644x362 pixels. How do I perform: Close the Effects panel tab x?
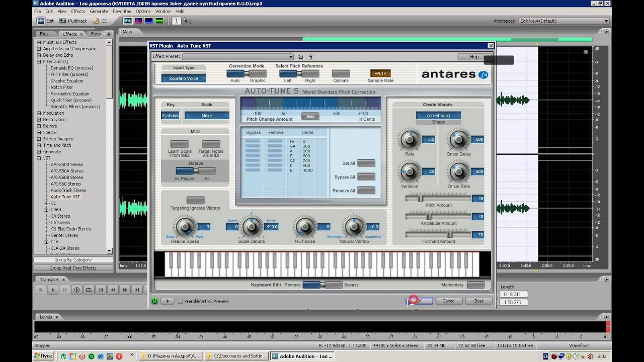pos(82,34)
